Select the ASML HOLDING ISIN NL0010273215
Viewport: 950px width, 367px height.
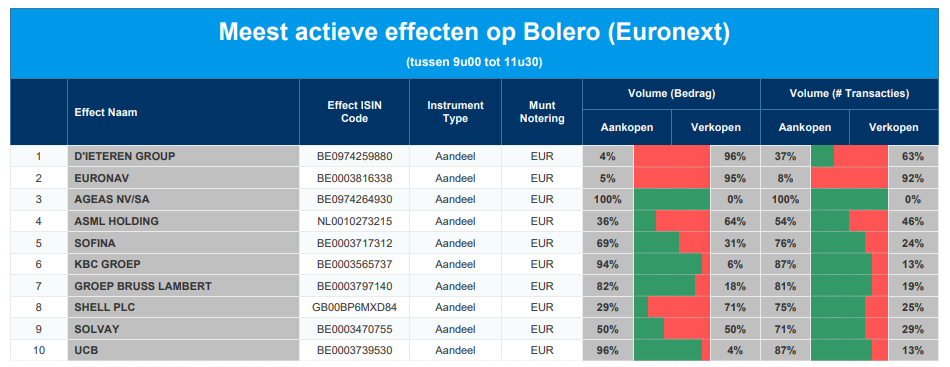[x=354, y=221]
